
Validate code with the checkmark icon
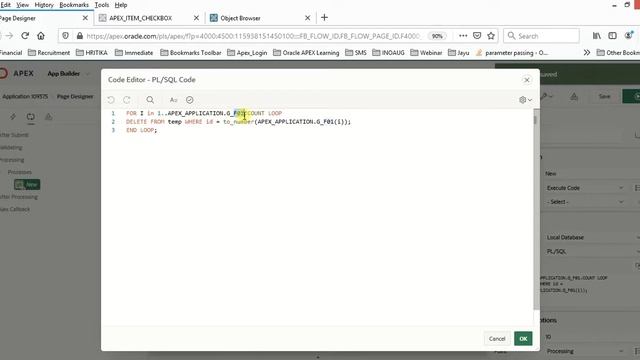pyautogui.click(x=190, y=100)
